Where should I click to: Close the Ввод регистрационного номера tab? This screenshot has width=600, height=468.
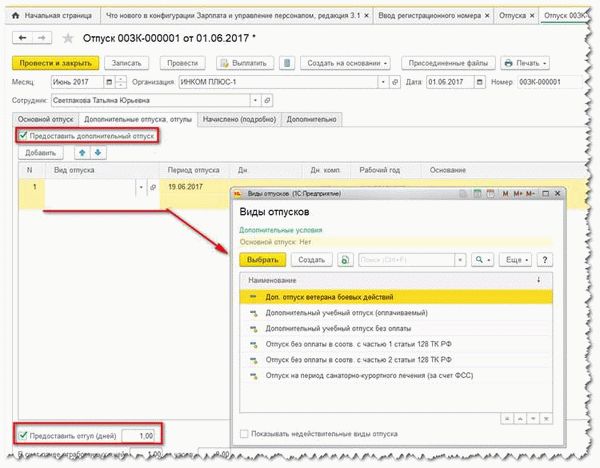click(x=487, y=16)
